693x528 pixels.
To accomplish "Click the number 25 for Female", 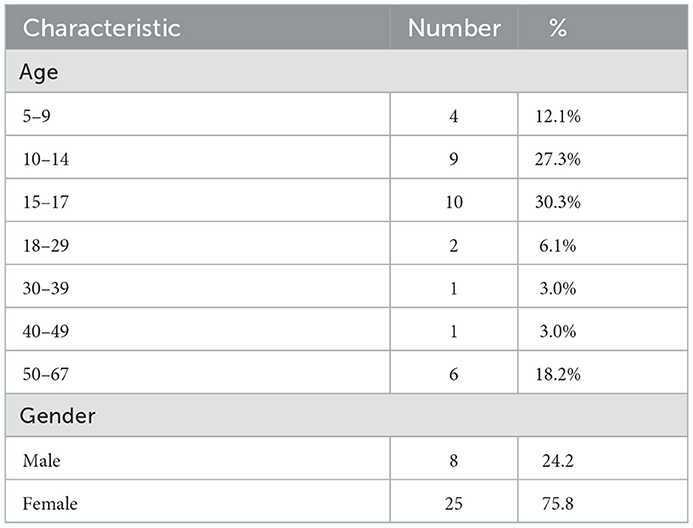I will tap(454, 504).
